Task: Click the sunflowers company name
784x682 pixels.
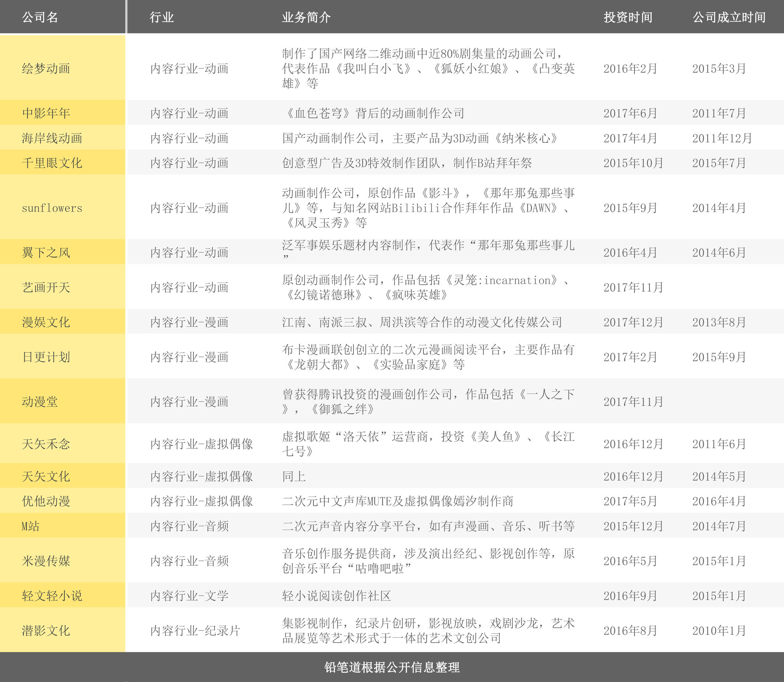Action: pyautogui.click(x=52, y=208)
